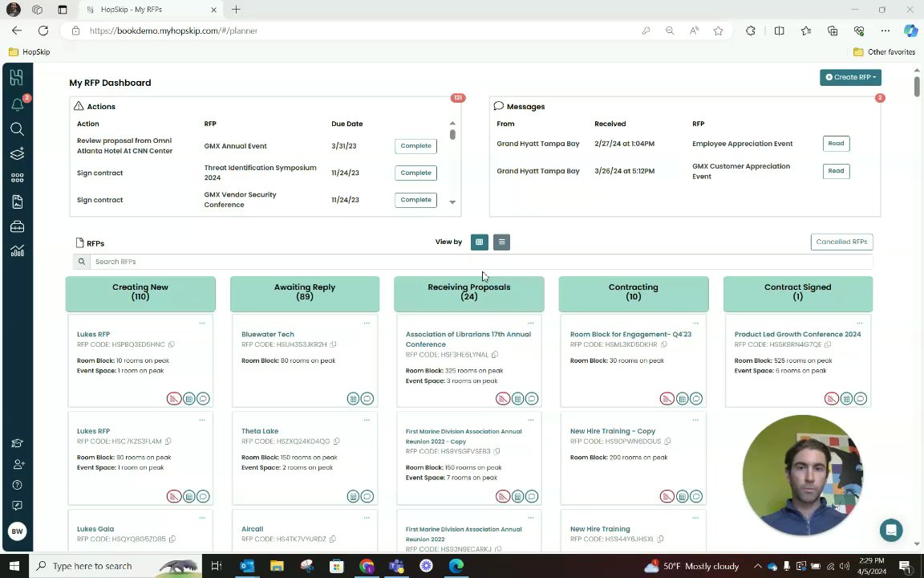Screen dimensions: 924x578
Task: Complete the Review proposal from Omni Atlanta action
Action: coord(415,145)
